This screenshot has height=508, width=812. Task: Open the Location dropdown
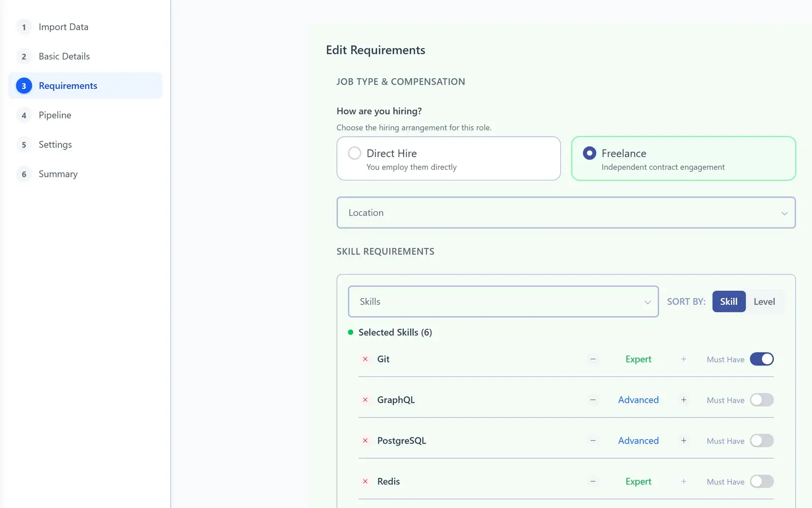click(x=566, y=213)
